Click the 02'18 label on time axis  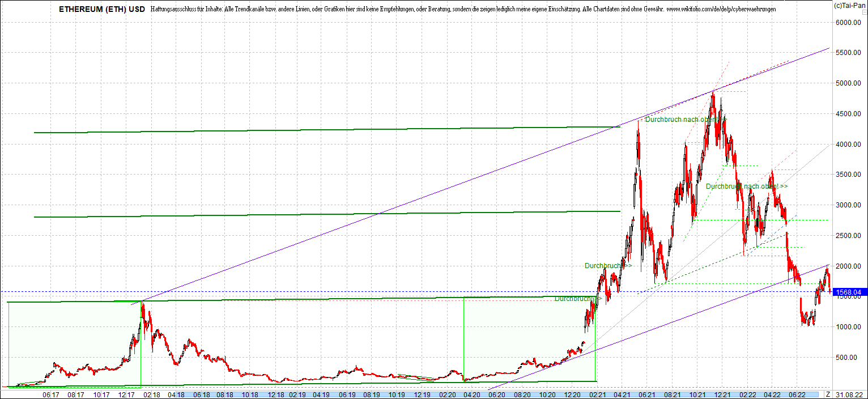[x=151, y=394]
